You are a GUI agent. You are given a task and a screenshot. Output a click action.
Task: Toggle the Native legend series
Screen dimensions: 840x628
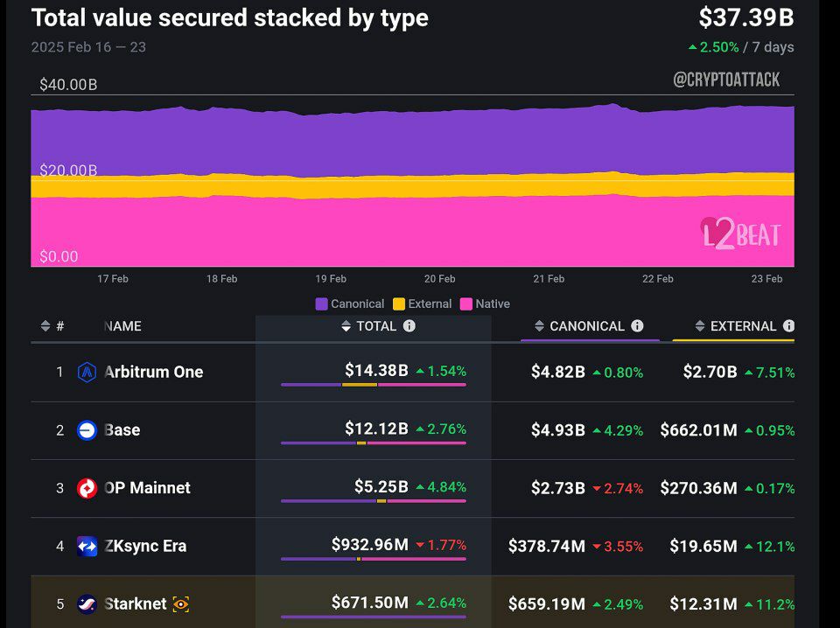485,304
